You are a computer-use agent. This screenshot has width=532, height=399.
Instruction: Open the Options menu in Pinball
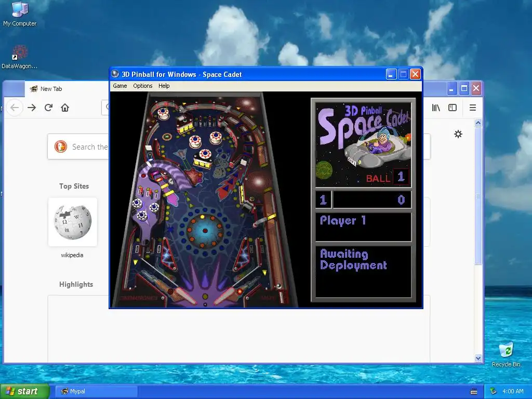click(x=142, y=86)
